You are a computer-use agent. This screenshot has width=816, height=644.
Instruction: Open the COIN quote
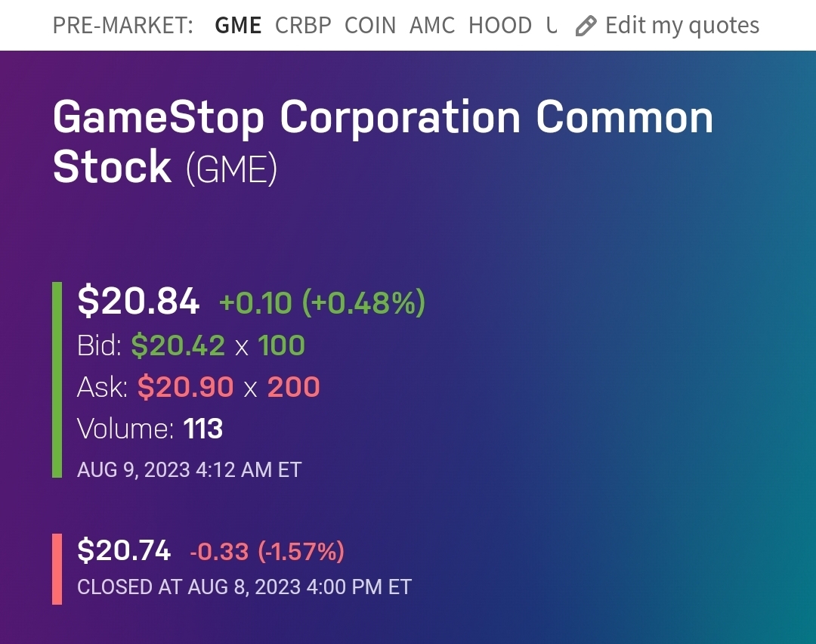(370, 26)
